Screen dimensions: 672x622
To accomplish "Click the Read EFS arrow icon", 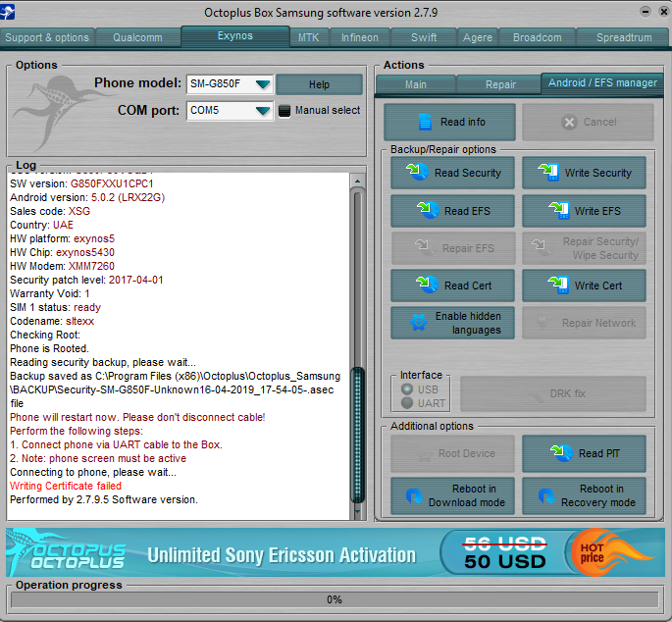I will [x=428, y=210].
